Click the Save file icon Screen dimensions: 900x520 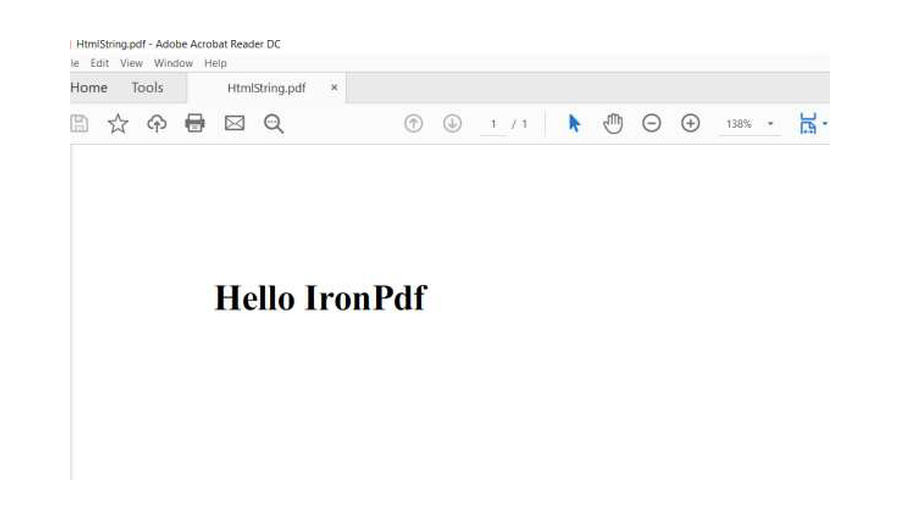click(79, 123)
